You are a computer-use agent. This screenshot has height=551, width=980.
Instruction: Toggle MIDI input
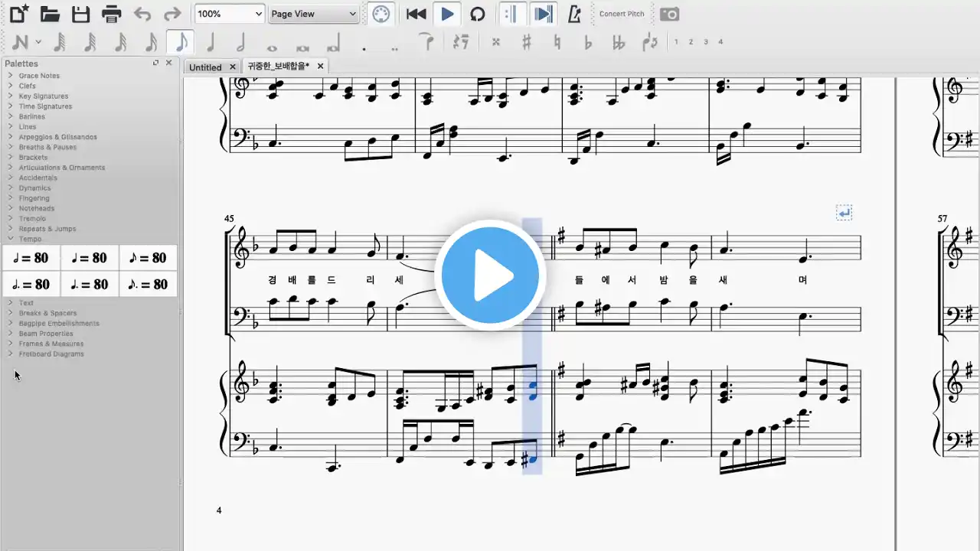coord(380,14)
